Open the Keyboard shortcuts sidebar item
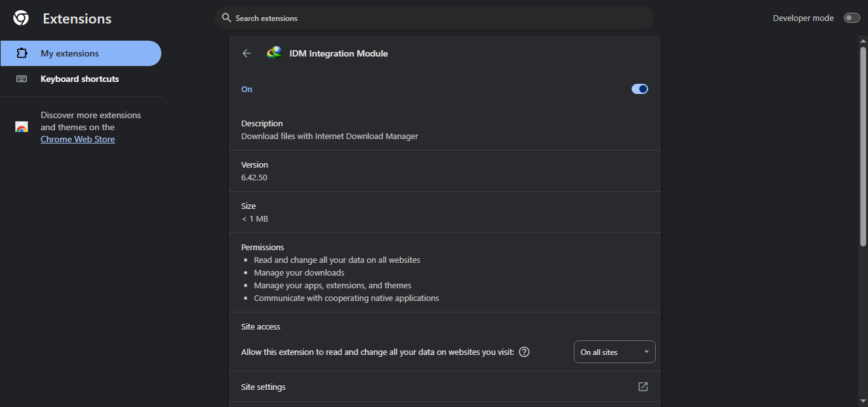The width and height of the screenshot is (868, 407). coord(79,79)
